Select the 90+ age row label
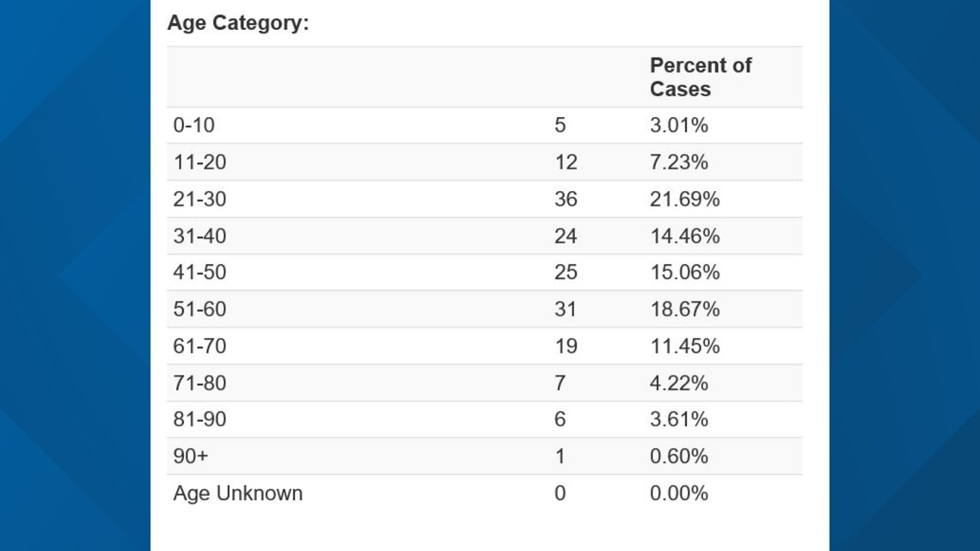Image resolution: width=980 pixels, height=551 pixels. tap(191, 456)
